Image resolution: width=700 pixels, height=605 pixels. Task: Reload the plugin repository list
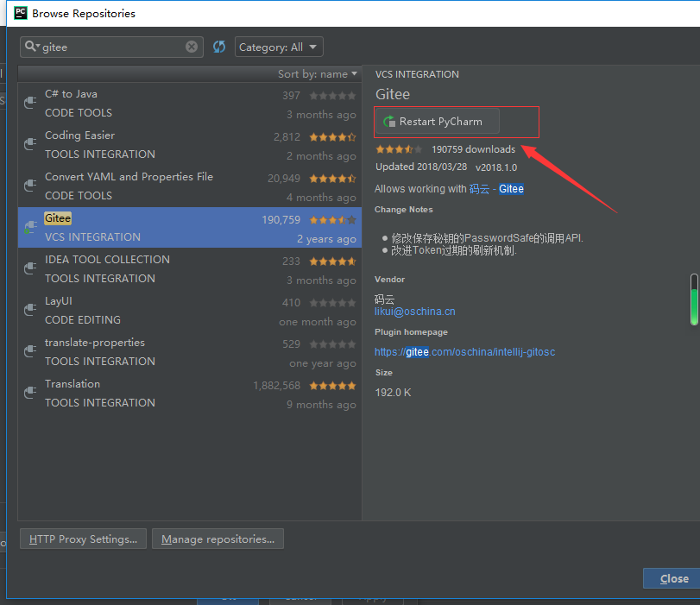tap(219, 47)
